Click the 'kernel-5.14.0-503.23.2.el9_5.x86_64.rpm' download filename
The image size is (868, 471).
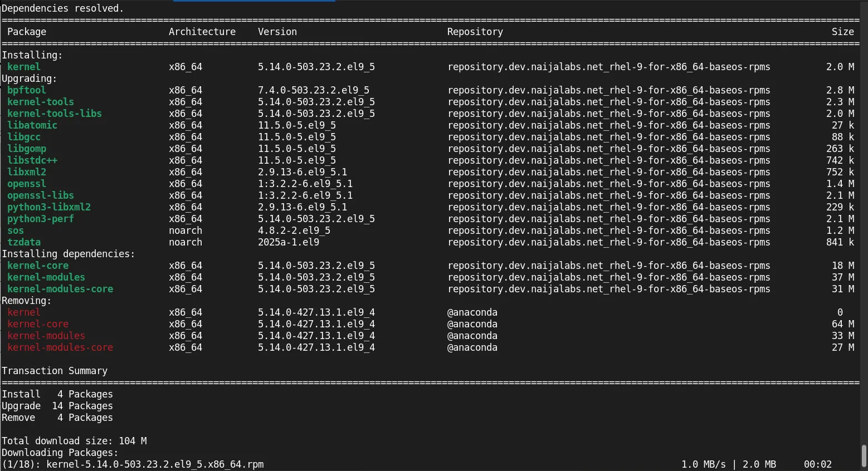[155, 464]
